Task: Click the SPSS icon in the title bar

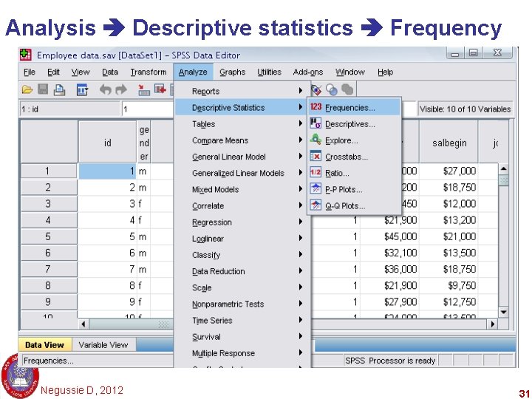Action: tap(26, 55)
